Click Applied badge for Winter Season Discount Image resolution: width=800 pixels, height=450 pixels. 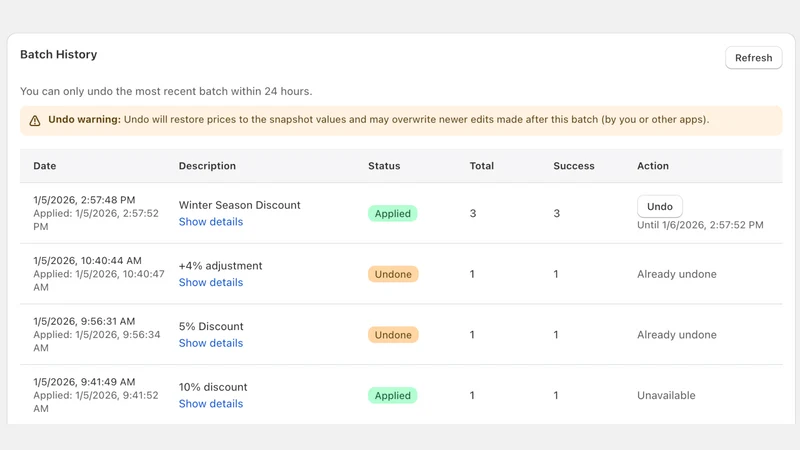[392, 213]
